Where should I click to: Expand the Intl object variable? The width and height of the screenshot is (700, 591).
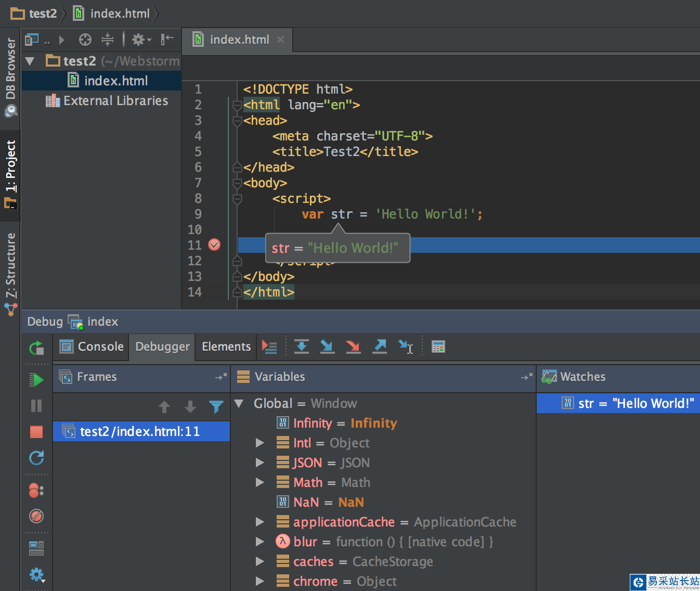[x=260, y=443]
